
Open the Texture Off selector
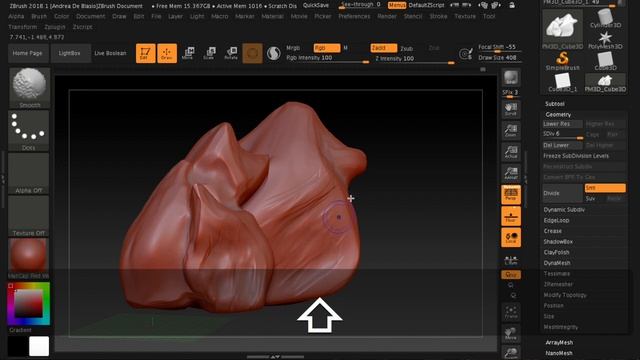coord(29,216)
